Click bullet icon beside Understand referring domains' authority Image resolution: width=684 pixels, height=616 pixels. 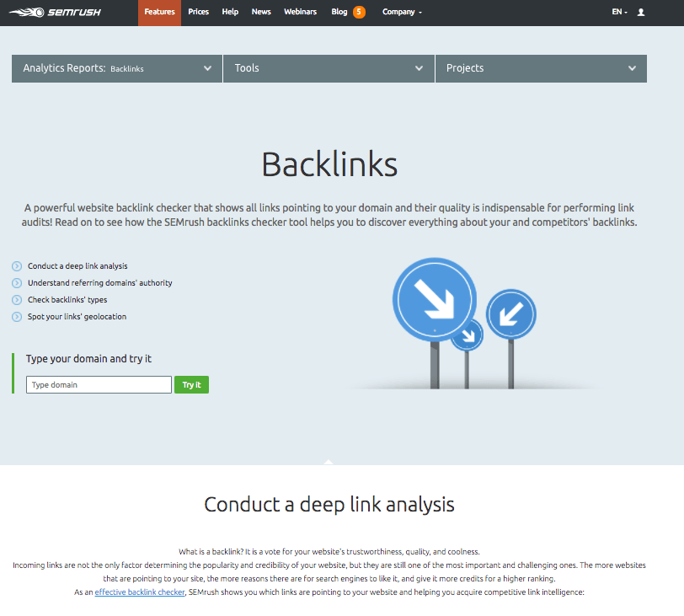tap(17, 283)
